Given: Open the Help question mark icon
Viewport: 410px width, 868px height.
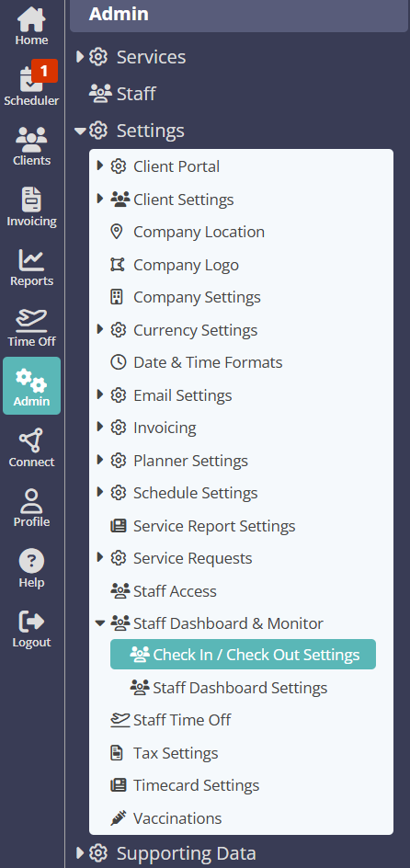Looking at the screenshot, I should 31,561.
